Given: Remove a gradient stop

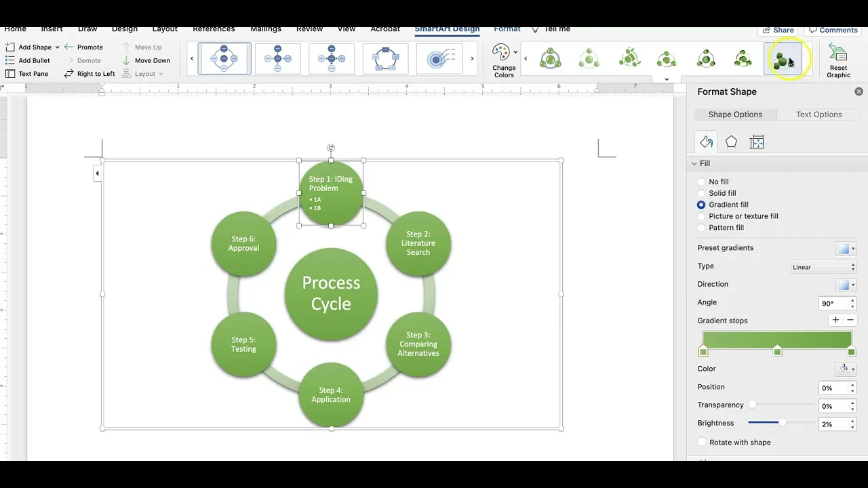Looking at the screenshot, I should (x=850, y=320).
